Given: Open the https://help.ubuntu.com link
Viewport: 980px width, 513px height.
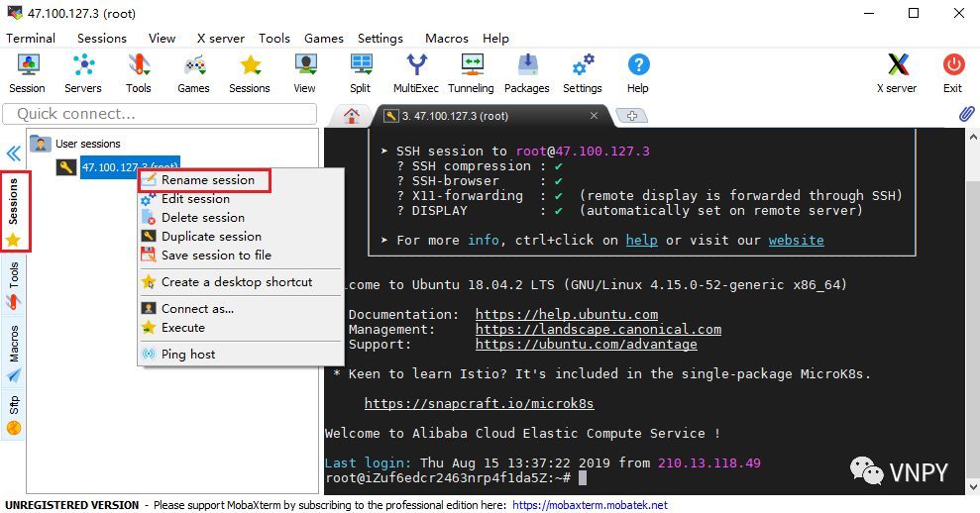Looking at the screenshot, I should tap(566, 314).
